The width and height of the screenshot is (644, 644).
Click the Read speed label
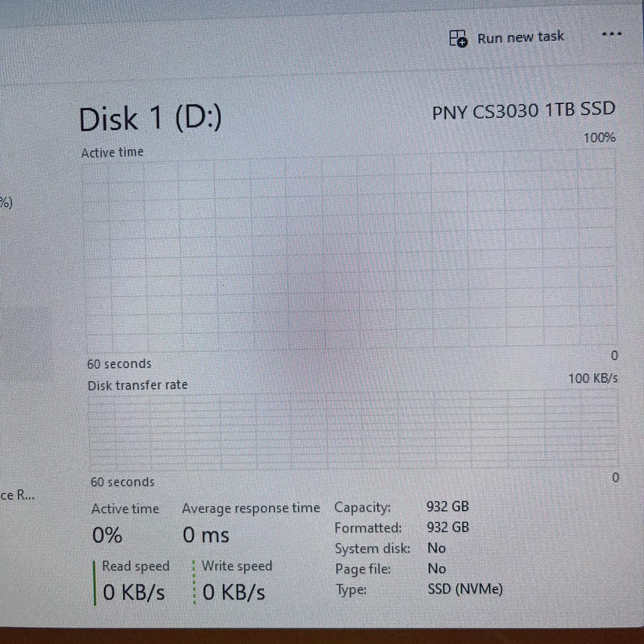136,566
